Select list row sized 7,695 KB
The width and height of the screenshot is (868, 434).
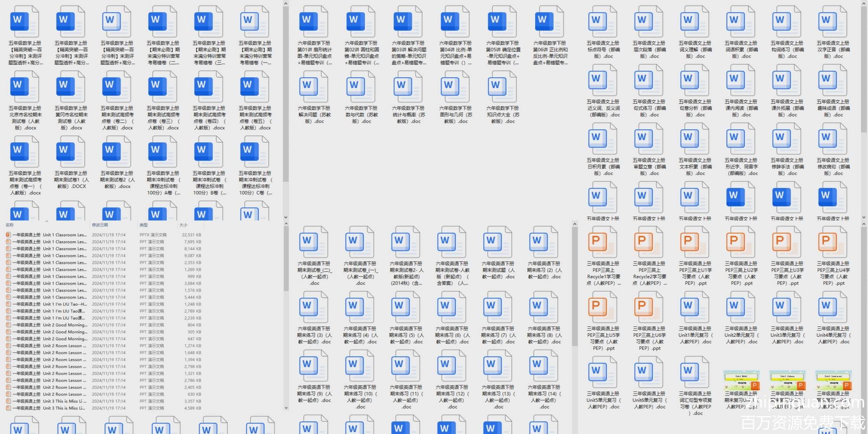click(x=104, y=242)
